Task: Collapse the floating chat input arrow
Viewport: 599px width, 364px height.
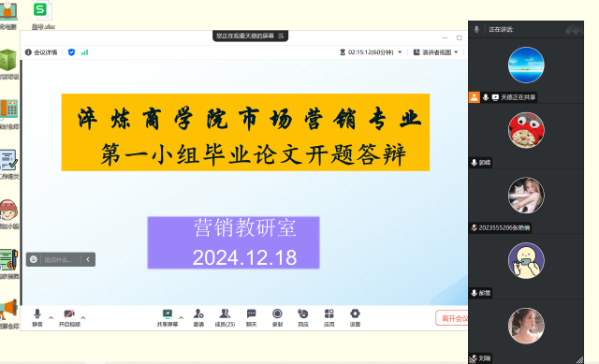Action: (88, 259)
